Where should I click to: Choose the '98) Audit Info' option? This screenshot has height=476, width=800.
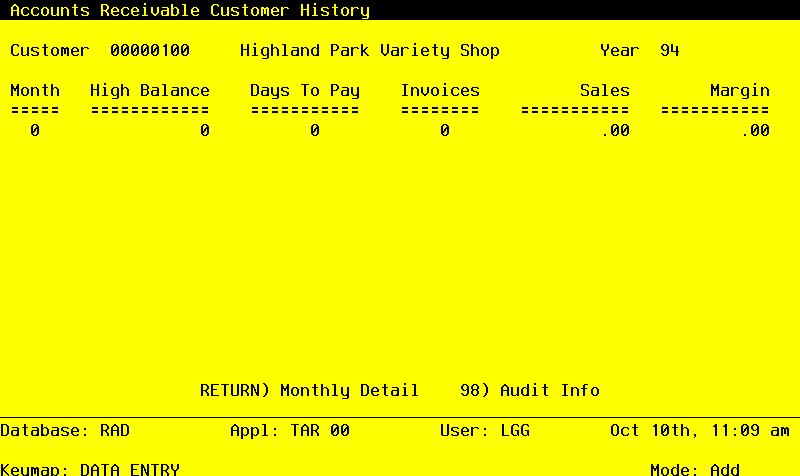coord(530,390)
